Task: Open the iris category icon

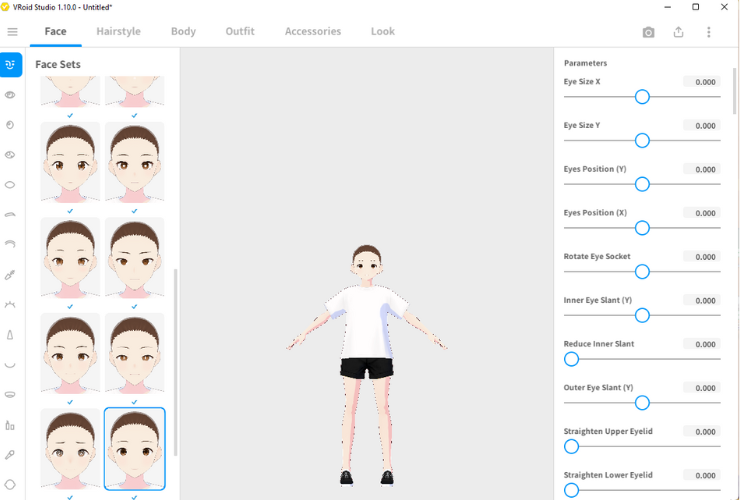Action: (x=10, y=125)
